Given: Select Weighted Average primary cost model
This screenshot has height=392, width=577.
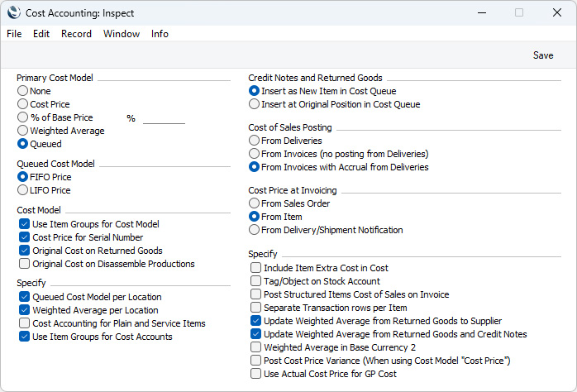Looking at the screenshot, I should coord(23,131).
